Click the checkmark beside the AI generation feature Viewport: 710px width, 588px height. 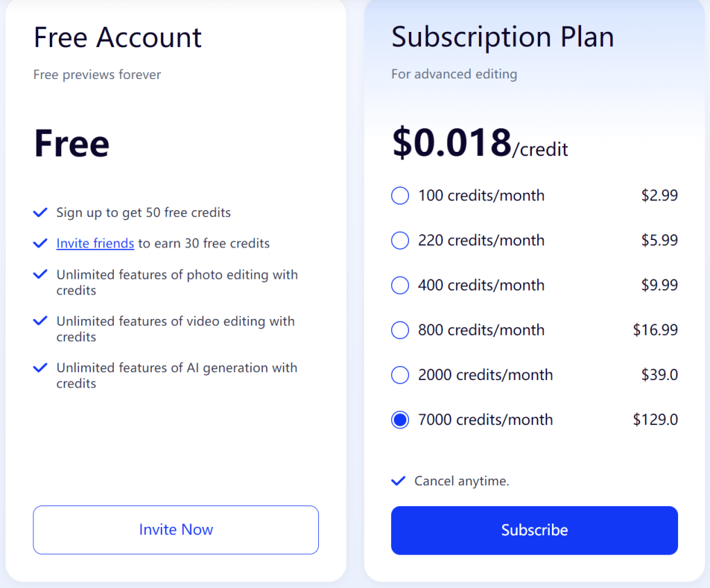[40, 367]
